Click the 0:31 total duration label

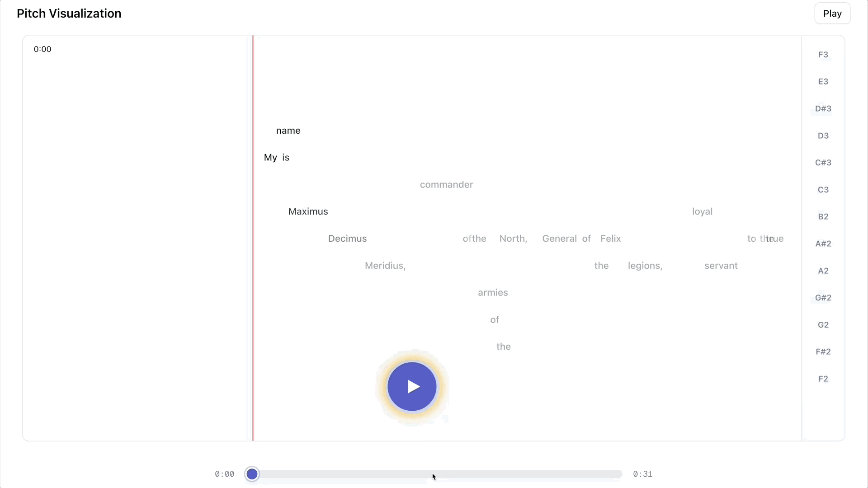coord(643,474)
